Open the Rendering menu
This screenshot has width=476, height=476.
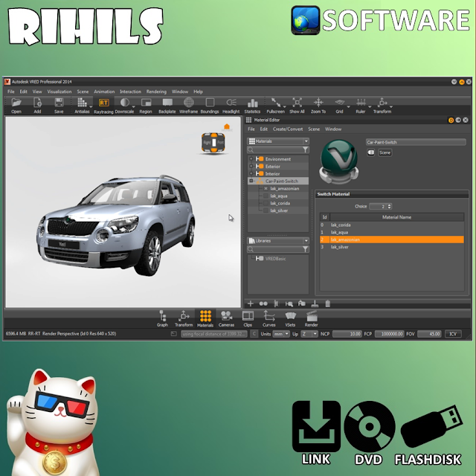coord(156,91)
